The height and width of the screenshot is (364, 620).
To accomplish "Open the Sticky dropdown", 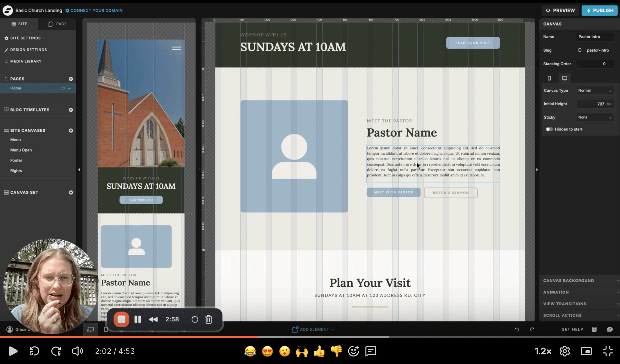I will (x=595, y=117).
